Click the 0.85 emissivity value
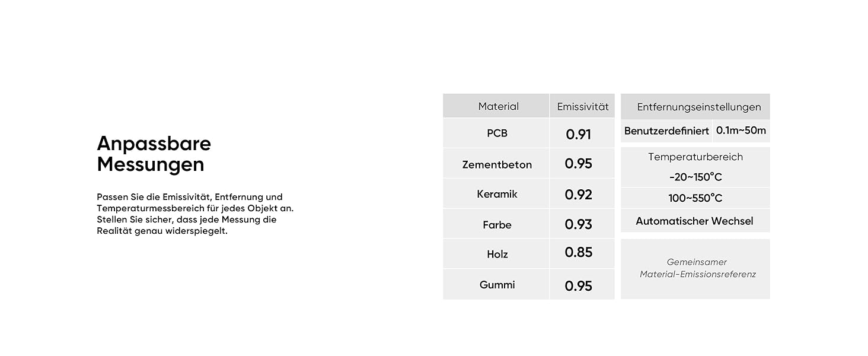868x356 pixels. (x=578, y=252)
